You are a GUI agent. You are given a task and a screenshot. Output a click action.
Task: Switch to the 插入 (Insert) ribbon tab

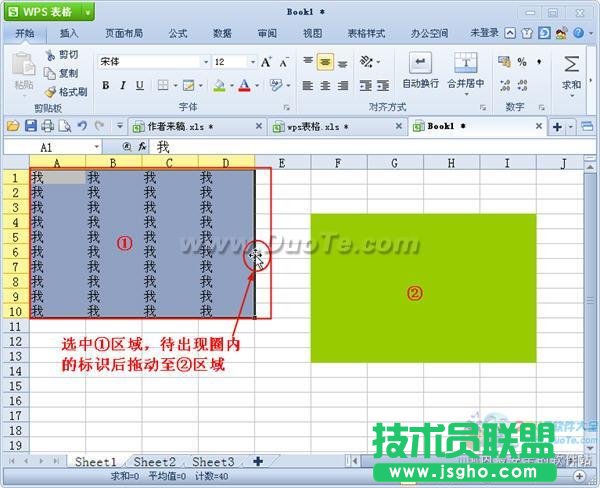(69, 33)
